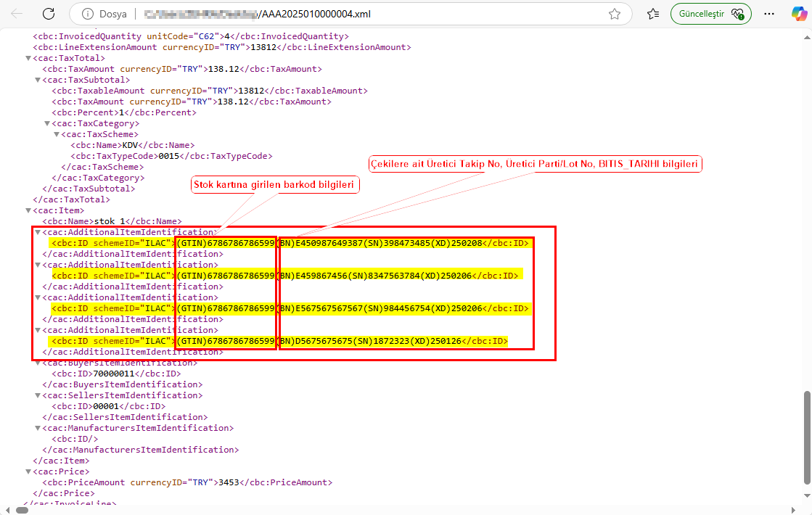Collapse the cac:TaxScheme node
The width and height of the screenshot is (812, 515).
click(x=57, y=134)
